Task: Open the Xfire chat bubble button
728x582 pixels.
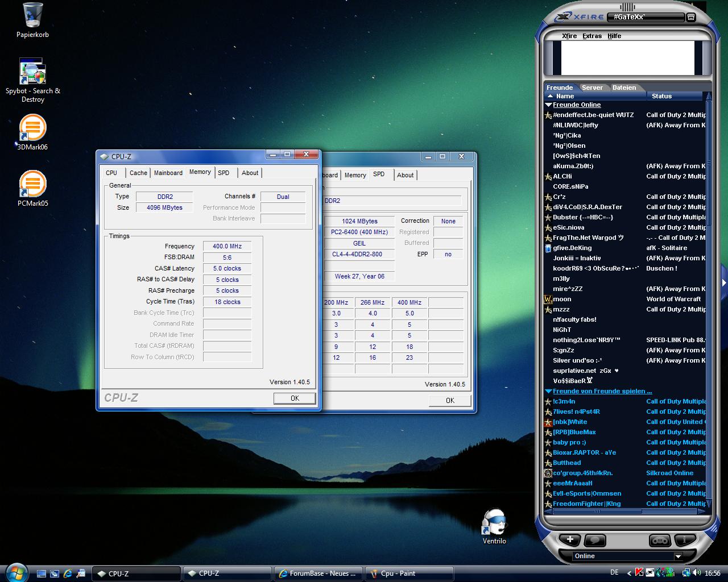Action: tap(594, 539)
